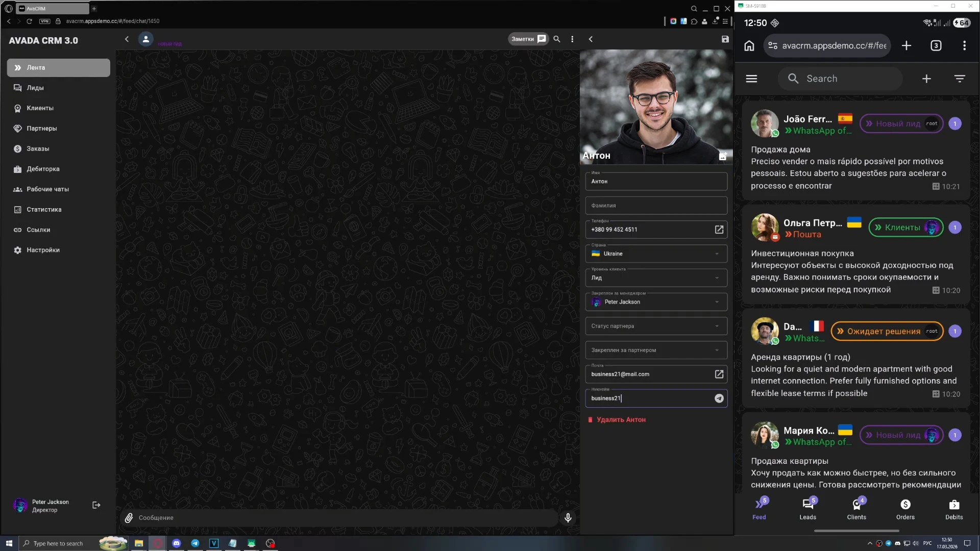
Task: Click the Фамилия input field
Action: [x=655, y=206]
